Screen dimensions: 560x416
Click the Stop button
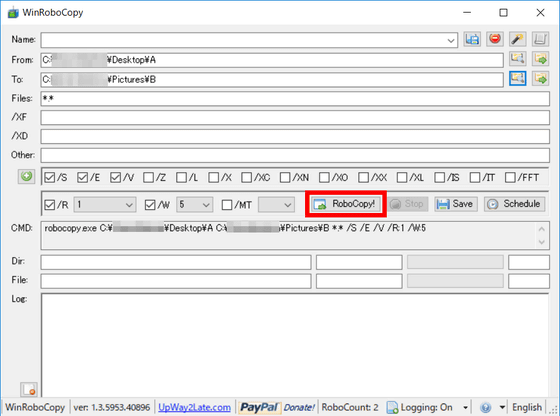[x=408, y=204]
